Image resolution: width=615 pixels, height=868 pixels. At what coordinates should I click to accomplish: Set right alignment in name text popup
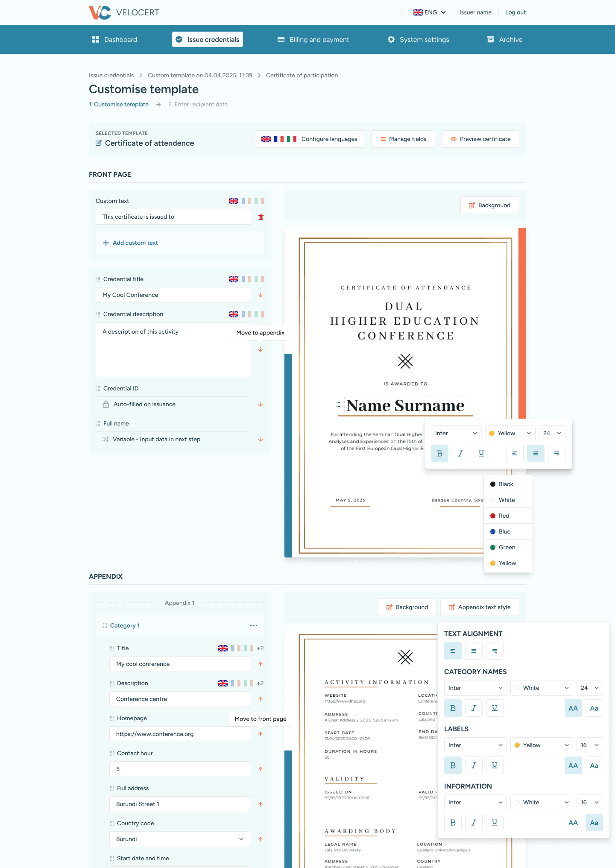pyautogui.click(x=556, y=453)
